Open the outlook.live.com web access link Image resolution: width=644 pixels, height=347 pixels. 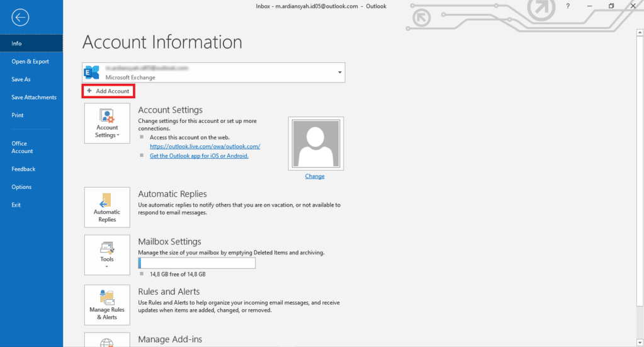(205, 146)
